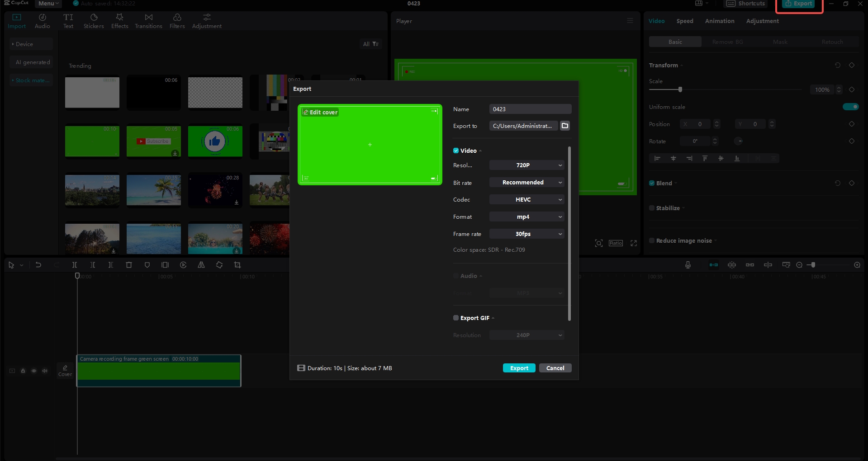868x461 pixels.
Task: Open the folder browser next to Export to
Action: pos(564,126)
